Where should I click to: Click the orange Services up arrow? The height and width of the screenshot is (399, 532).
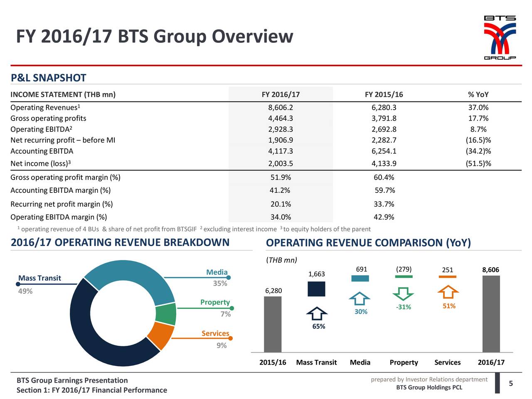pyautogui.click(x=448, y=291)
